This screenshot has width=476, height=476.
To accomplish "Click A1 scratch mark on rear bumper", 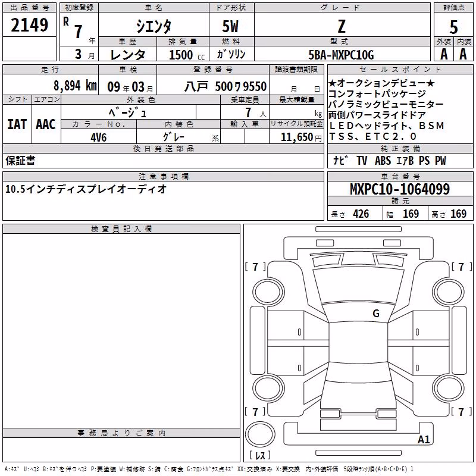I will pyautogui.click(x=424, y=439).
